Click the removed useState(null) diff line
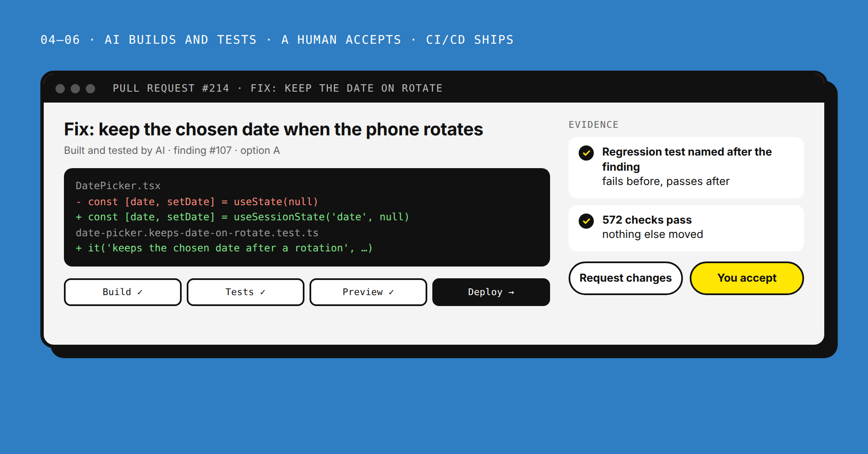The width and height of the screenshot is (868, 454). coord(197,202)
